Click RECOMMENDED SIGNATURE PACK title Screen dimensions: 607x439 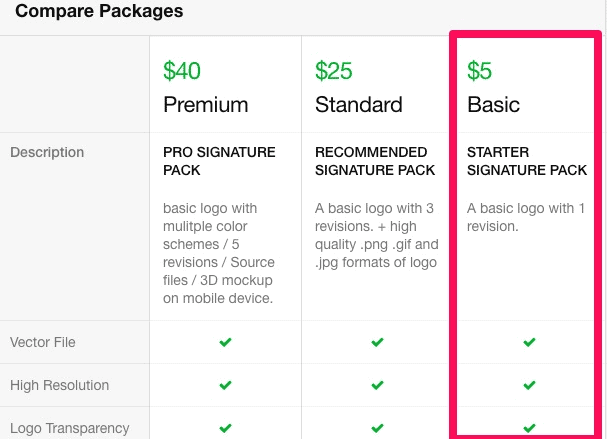(375, 161)
